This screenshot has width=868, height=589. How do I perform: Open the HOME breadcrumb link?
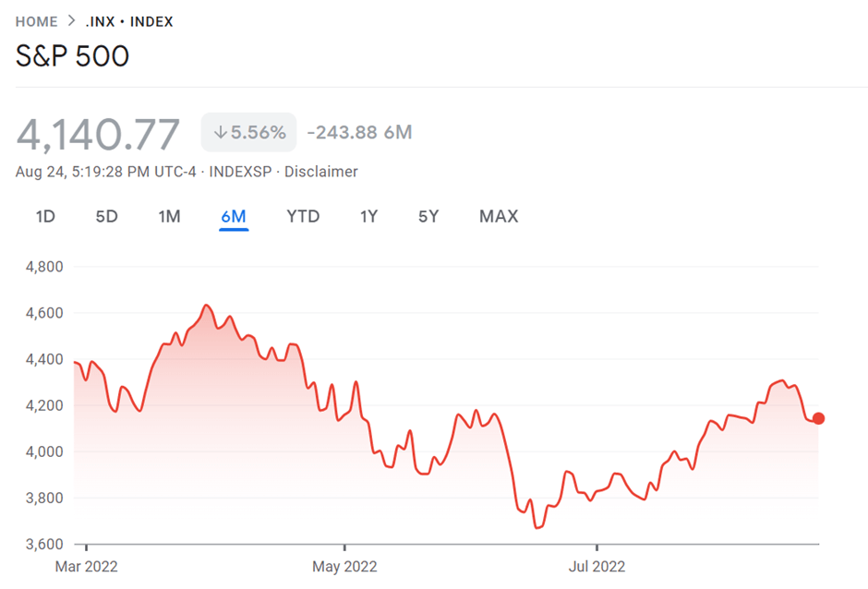click(35, 20)
